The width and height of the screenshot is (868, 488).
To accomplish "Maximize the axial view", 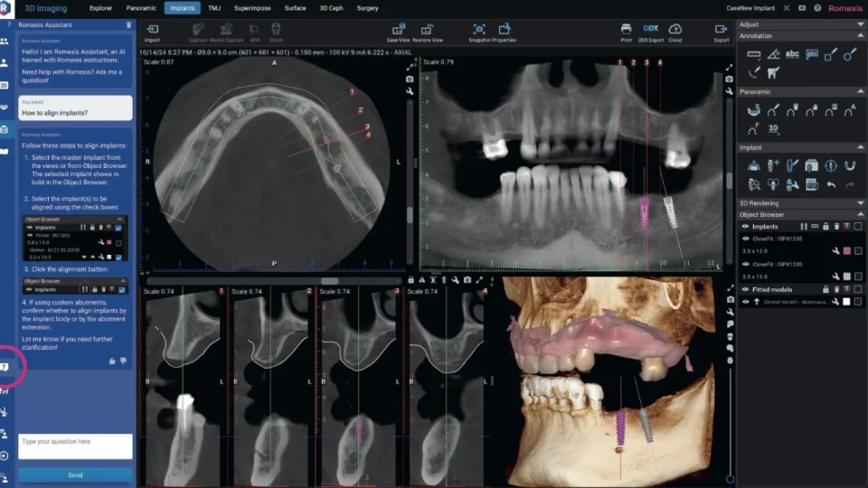I will (410, 67).
